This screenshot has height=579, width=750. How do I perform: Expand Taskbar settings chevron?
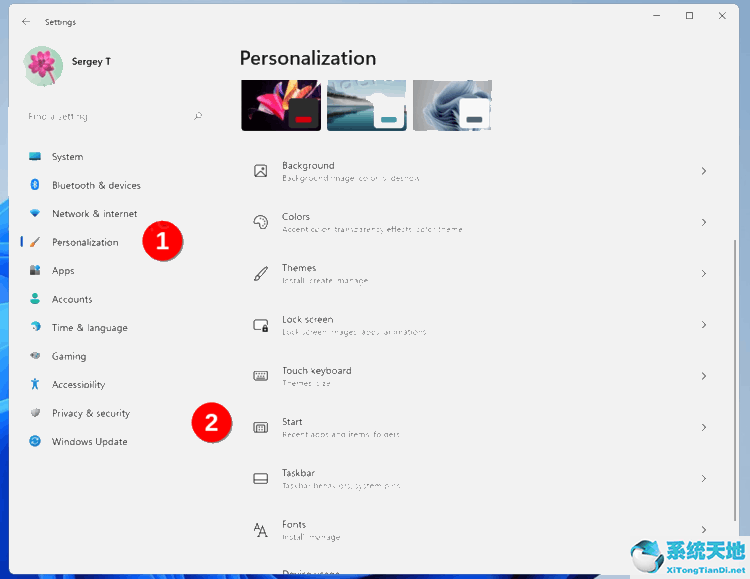pos(703,478)
